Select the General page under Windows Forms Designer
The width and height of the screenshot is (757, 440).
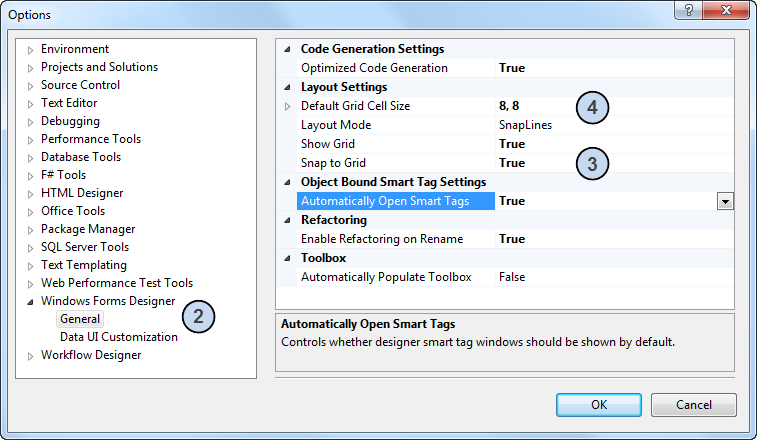coord(80,319)
